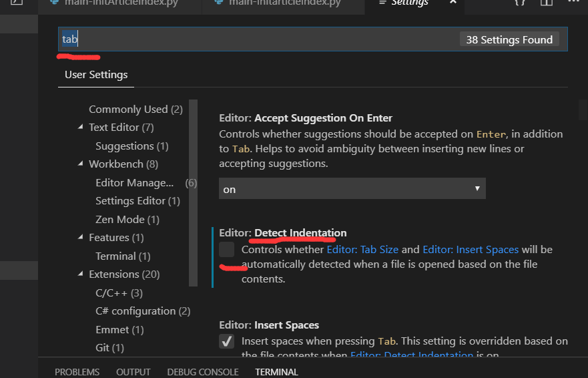Click the split editor icon
The width and height of the screenshot is (588, 378).
(x=547, y=2)
